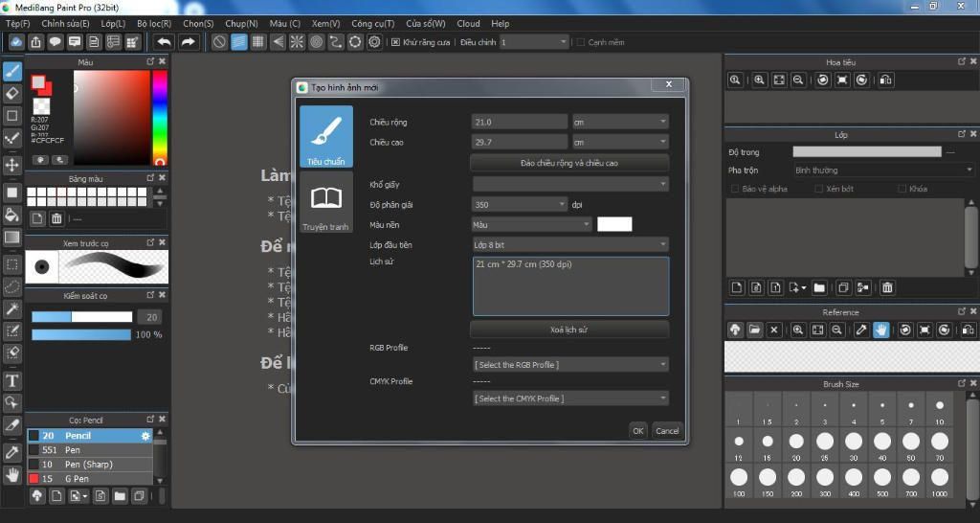The width and height of the screenshot is (980, 523).
Task: Open the Lớp đầu tiên dropdown
Action: click(570, 244)
